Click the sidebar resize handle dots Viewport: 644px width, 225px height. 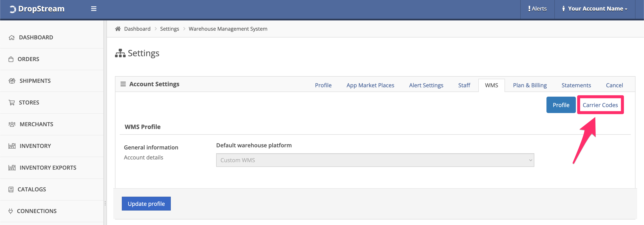(x=105, y=203)
